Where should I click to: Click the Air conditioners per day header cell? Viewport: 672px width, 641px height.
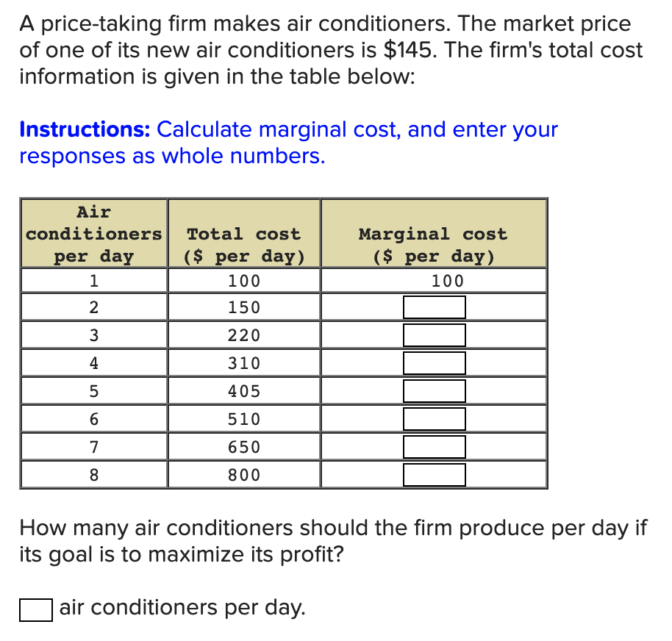[93, 234]
